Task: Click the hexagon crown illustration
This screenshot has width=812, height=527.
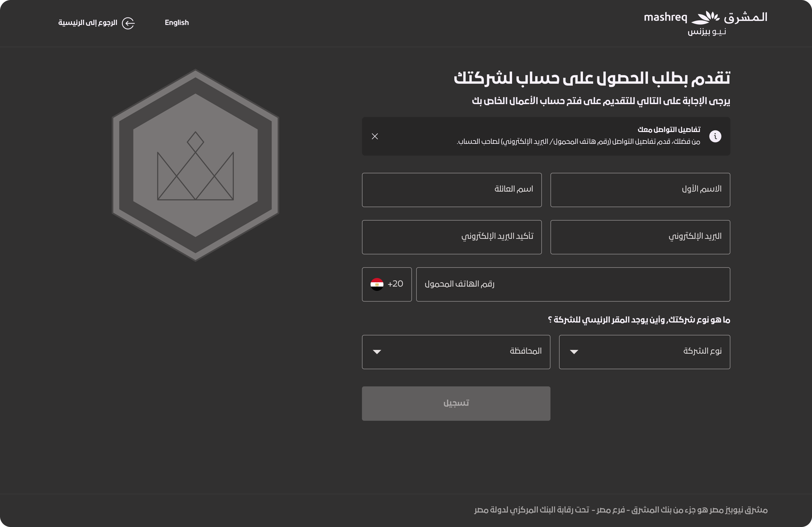Action: (195, 165)
